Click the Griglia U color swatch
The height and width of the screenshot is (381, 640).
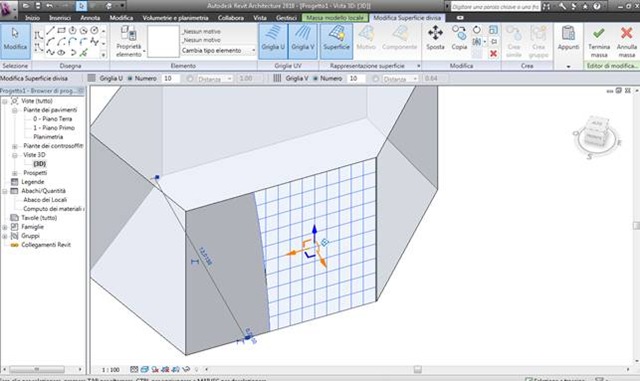click(91, 78)
